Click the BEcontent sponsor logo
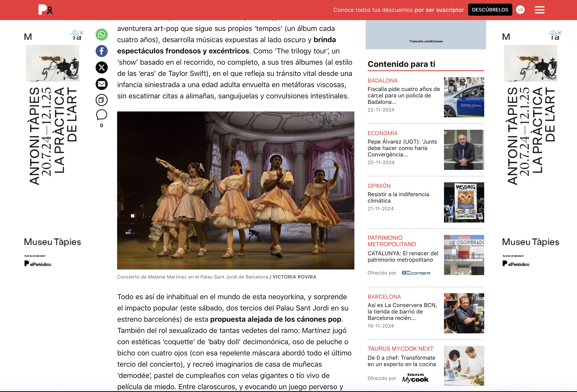The height and width of the screenshot is (392, 577). click(x=416, y=273)
